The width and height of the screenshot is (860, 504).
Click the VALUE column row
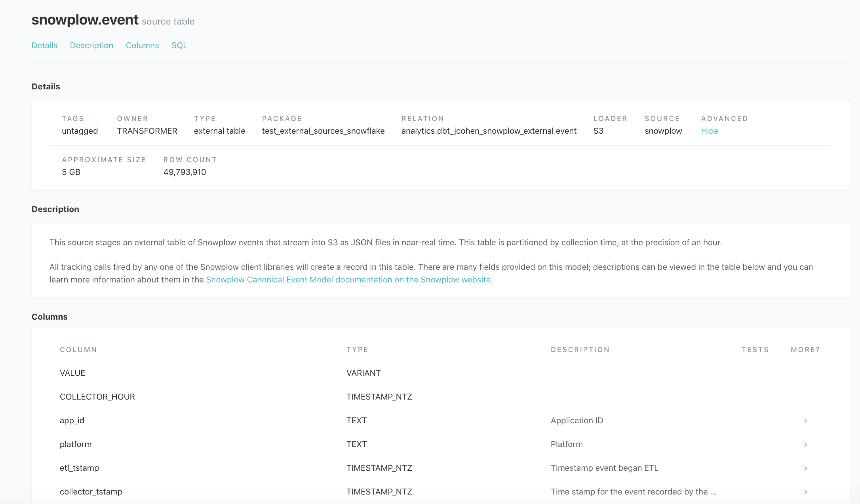pos(72,373)
